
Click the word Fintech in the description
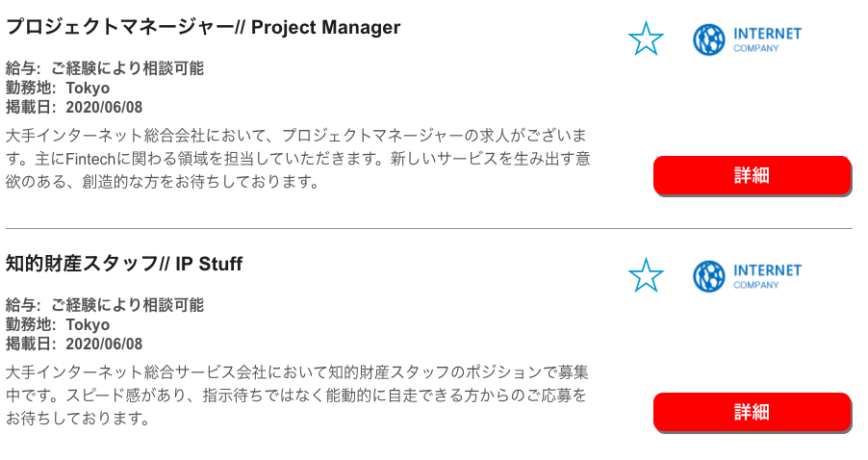(x=90, y=160)
